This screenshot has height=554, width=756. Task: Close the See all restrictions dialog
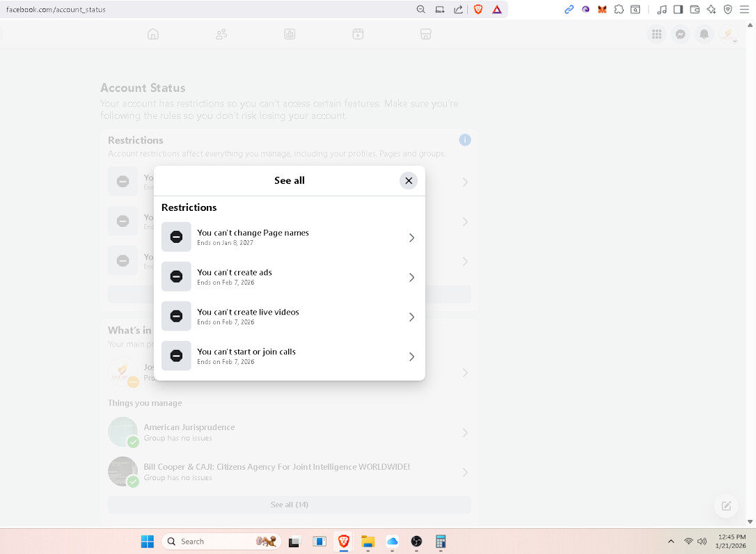pos(409,180)
